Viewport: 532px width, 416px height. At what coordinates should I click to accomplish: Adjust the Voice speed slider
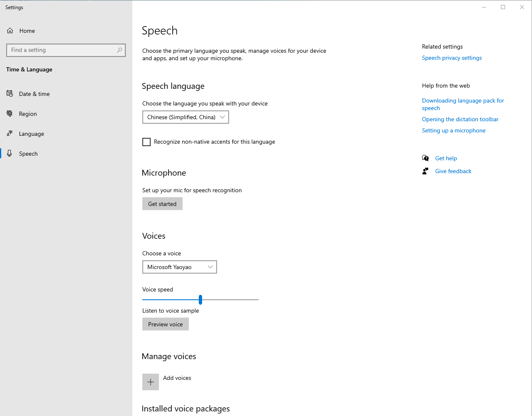[x=200, y=299]
